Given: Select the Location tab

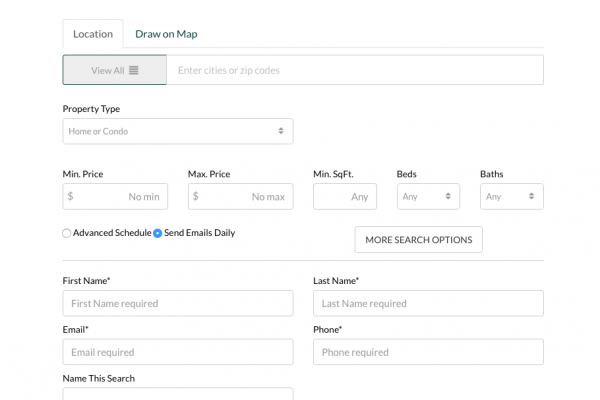Looking at the screenshot, I should 93,34.
